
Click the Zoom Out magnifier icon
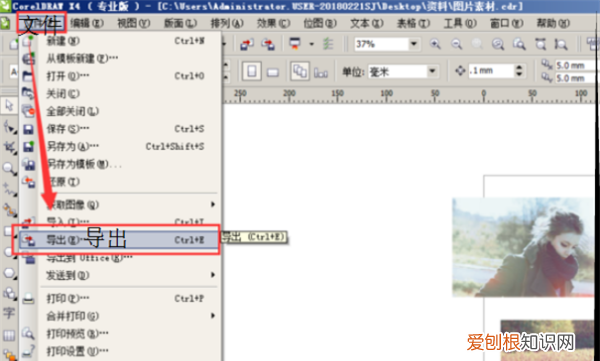click(456, 44)
